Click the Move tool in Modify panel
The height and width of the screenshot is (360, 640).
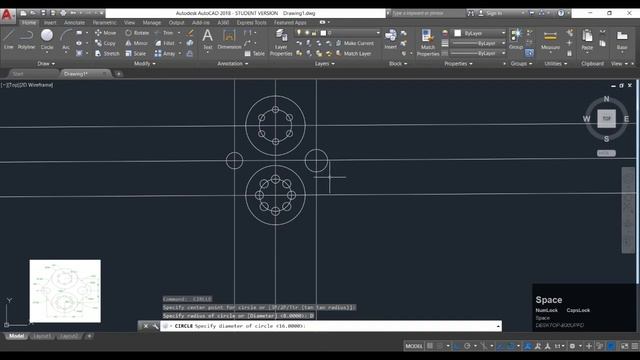[x=106, y=33]
